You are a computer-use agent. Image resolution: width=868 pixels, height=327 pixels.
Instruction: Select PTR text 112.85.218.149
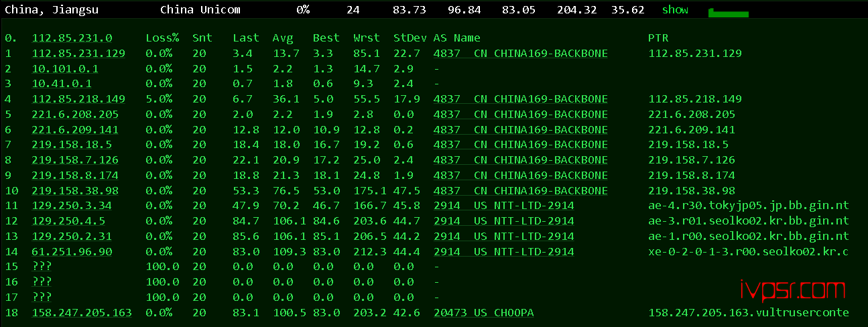[x=695, y=99]
